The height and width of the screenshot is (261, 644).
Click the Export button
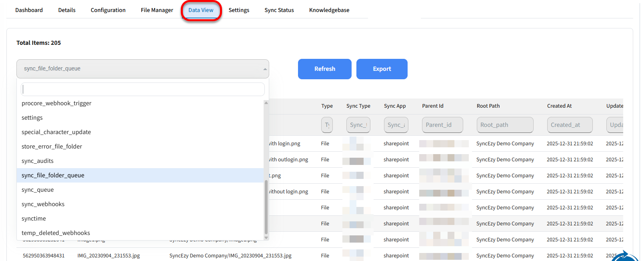(382, 69)
